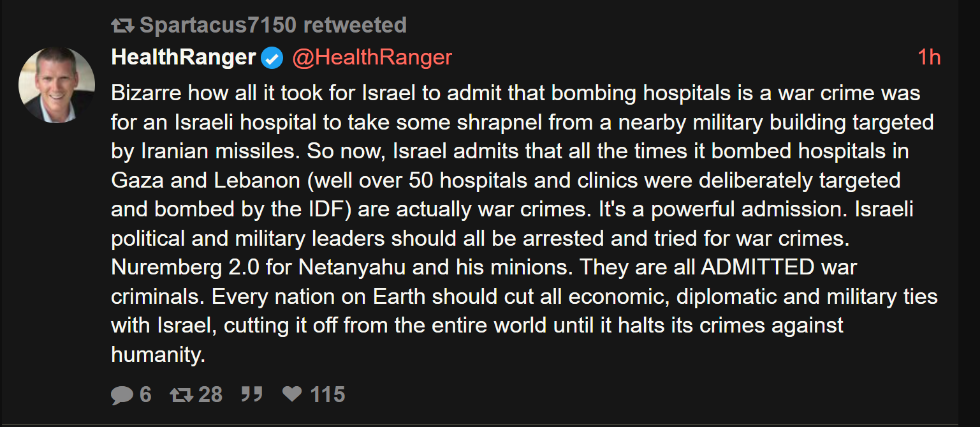Viewport: 980px width, 427px height.
Task: Quote the post with the quotation marks icon
Action: [252, 394]
